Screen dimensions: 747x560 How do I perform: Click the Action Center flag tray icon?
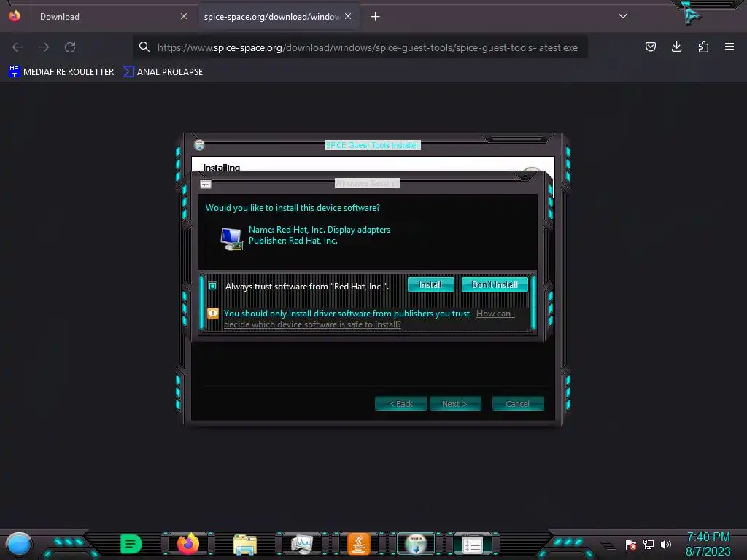tap(631, 544)
